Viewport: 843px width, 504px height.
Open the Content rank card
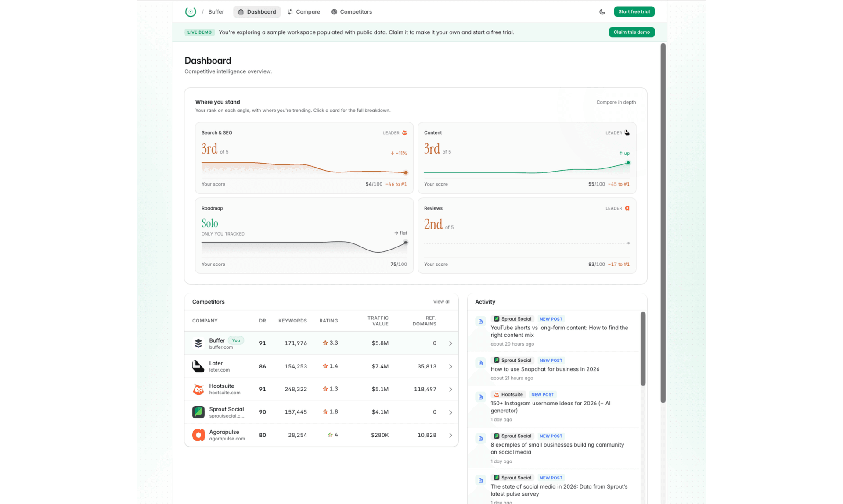click(527, 158)
